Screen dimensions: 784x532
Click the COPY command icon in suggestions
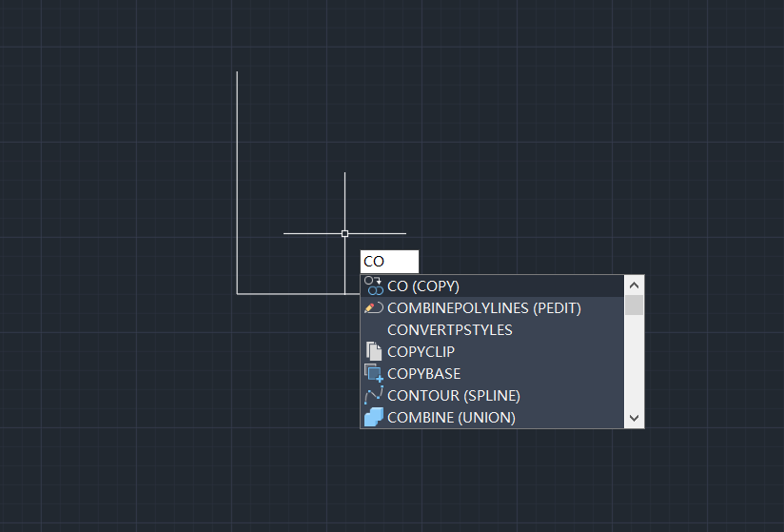[373, 286]
